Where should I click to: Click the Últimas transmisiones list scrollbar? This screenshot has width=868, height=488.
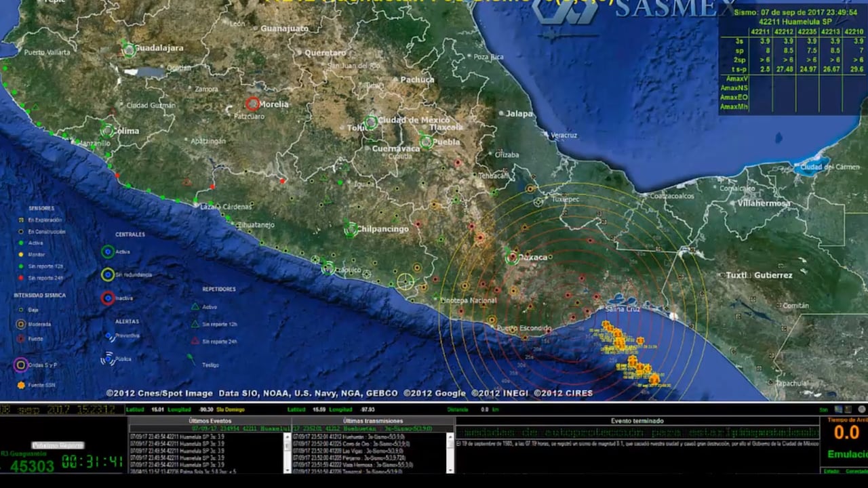pyautogui.click(x=450, y=453)
